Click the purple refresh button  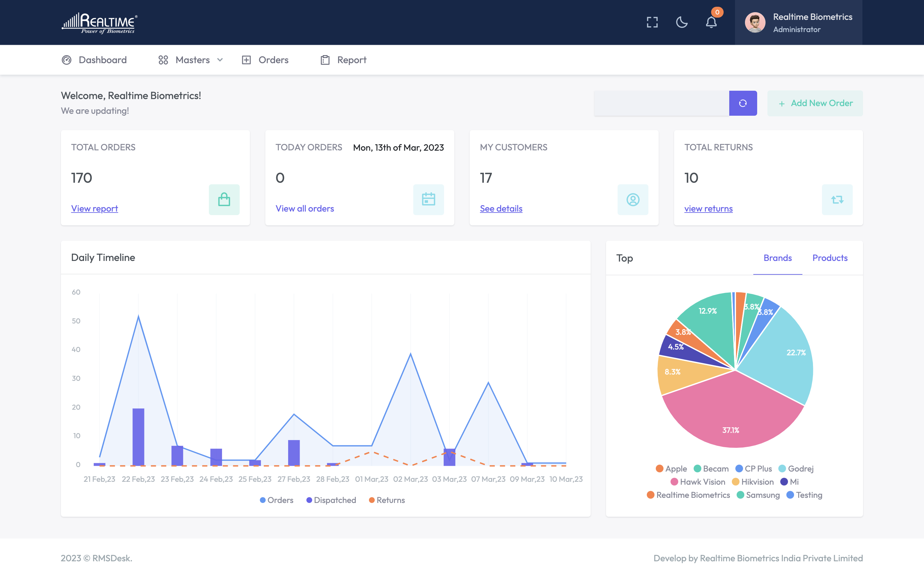pyautogui.click(x=743, y=103)
